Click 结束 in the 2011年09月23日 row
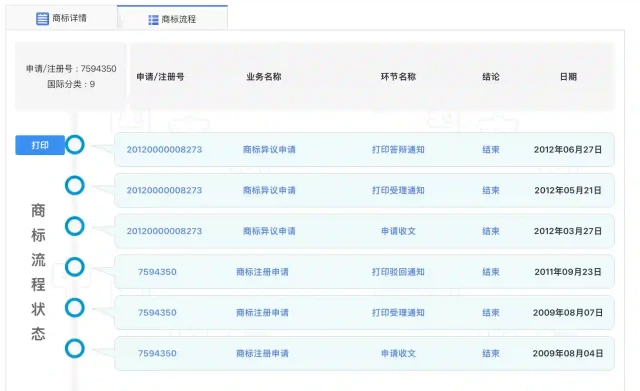Screen dimensions: 640x391 click(x=491, y=272)
